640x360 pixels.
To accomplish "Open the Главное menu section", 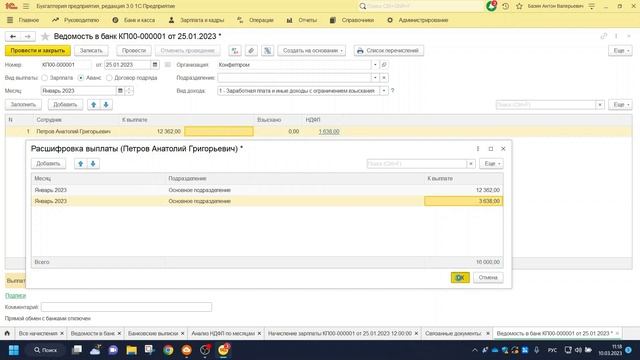I will (24, 20).
